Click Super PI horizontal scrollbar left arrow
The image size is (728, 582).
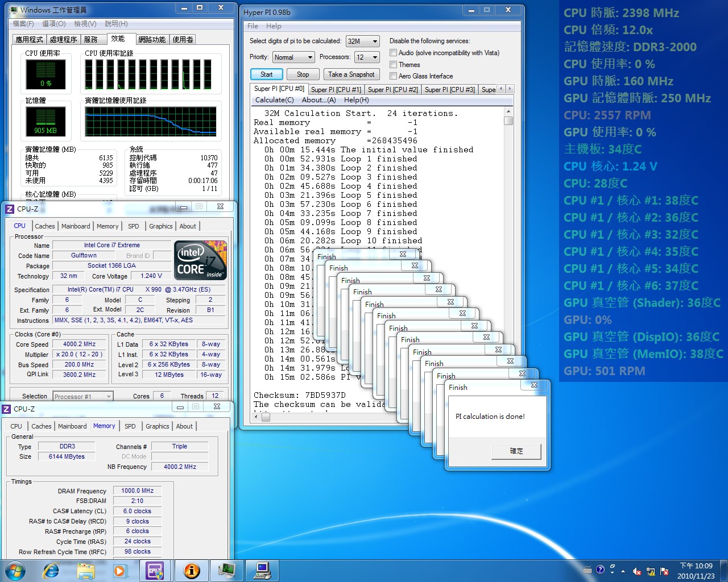click(x=257, y=417)
